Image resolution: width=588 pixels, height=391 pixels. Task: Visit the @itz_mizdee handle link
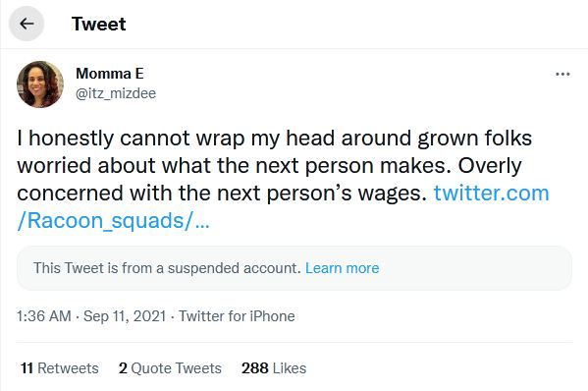[116, 93]
